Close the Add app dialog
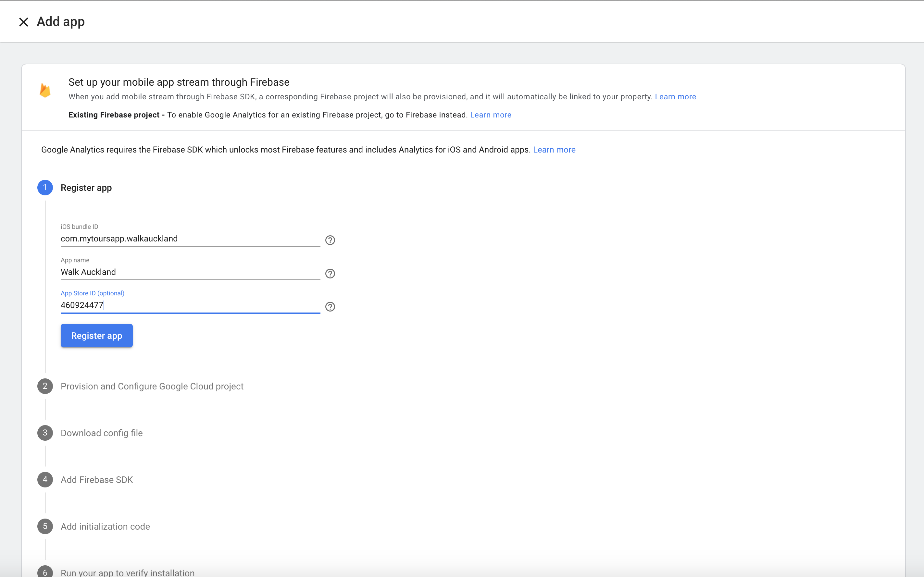 point(24,22)
